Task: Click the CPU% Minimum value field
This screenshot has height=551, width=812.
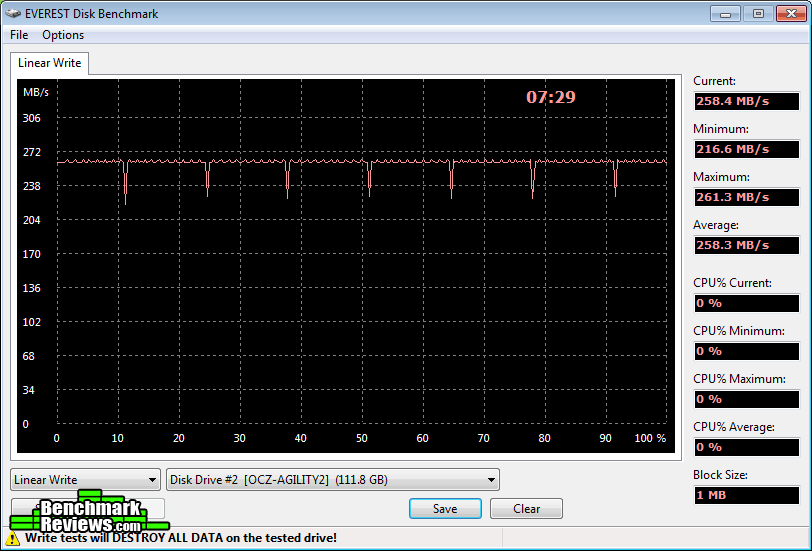Action: [747, 351]
